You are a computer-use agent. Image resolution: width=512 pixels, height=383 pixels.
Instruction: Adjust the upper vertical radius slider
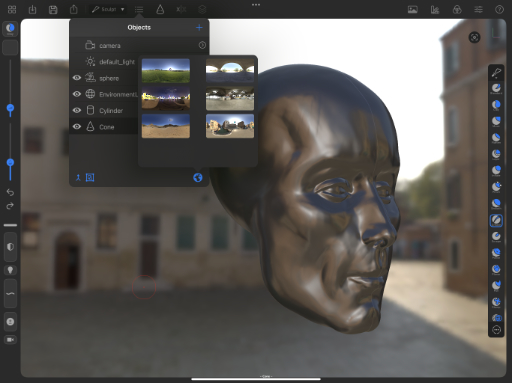pyautogui.click(x=10, y=108)
